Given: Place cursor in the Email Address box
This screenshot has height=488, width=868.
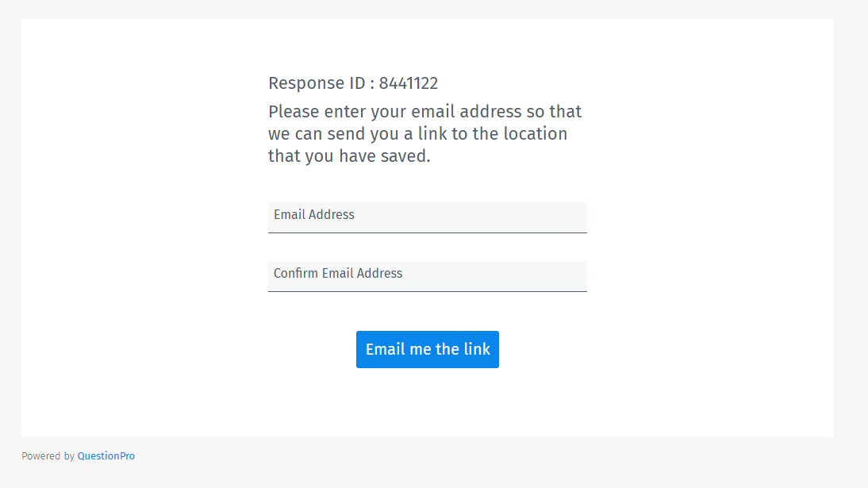Looking at the screenshot, I should (427, 216).
